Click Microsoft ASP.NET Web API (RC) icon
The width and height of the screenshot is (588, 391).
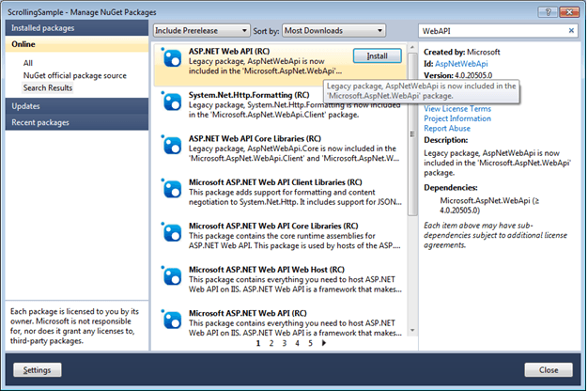point(172,320)
